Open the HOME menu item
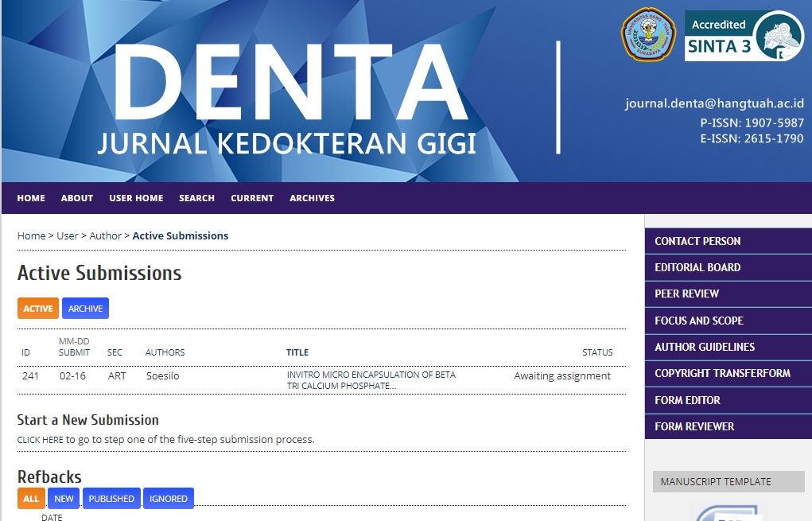Viewport: 812px width, 521px height. pyautogui.click(x=31, y=198)
